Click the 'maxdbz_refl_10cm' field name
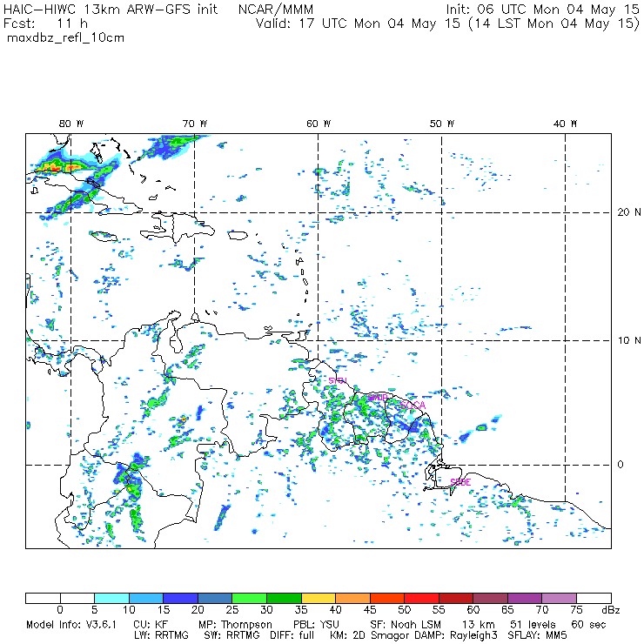Screen dimensions: 644x644 click(66, 37)
